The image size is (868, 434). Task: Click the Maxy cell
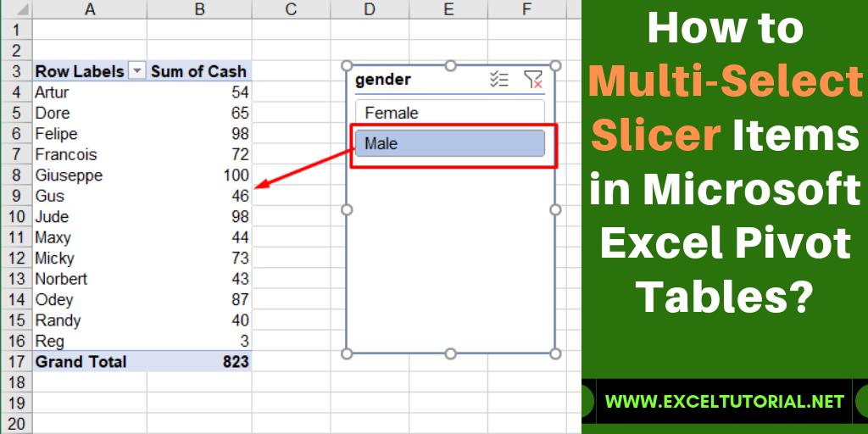tap(90, 237)
